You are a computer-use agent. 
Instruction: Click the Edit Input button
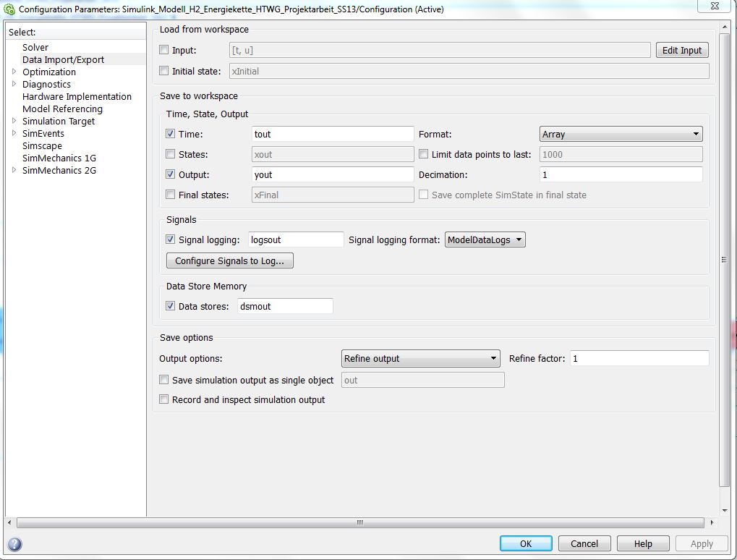(681, 51)
